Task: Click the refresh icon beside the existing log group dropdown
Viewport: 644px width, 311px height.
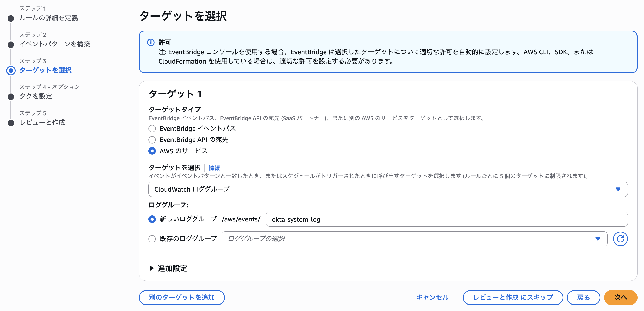Action: (x=620, y=239)
